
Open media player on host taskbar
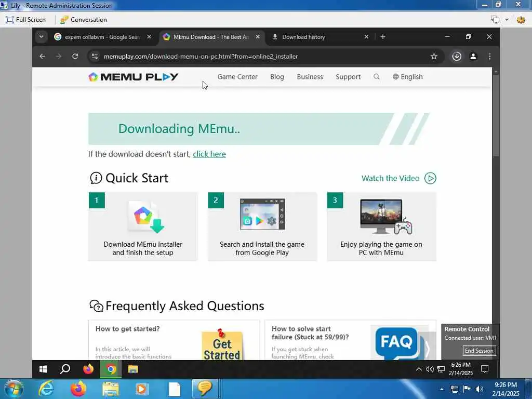tap(141, 389)
